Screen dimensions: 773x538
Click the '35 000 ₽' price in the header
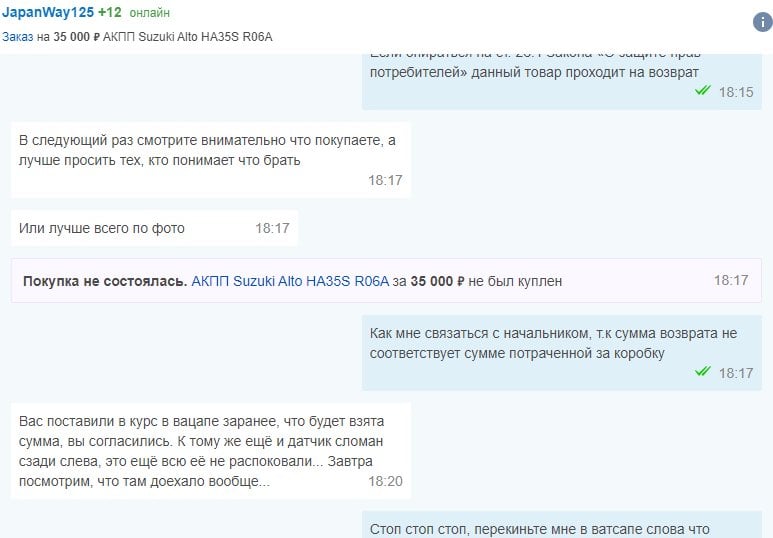76,37
